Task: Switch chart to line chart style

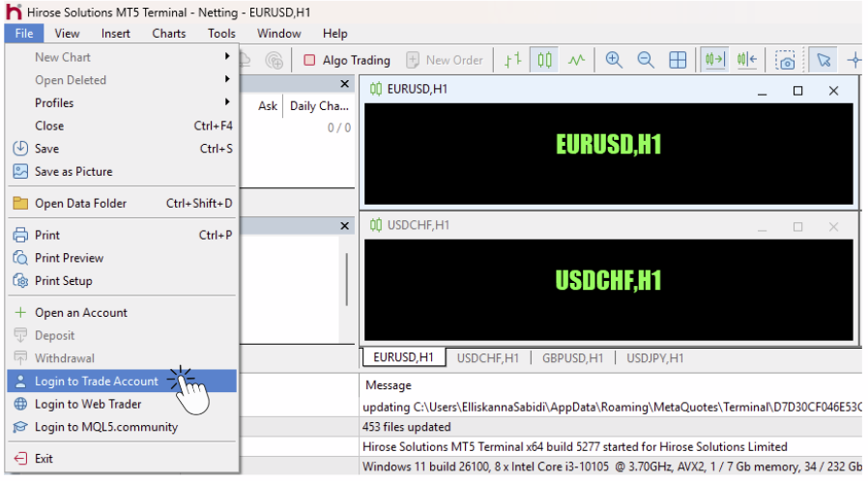Action: [577, 60]
